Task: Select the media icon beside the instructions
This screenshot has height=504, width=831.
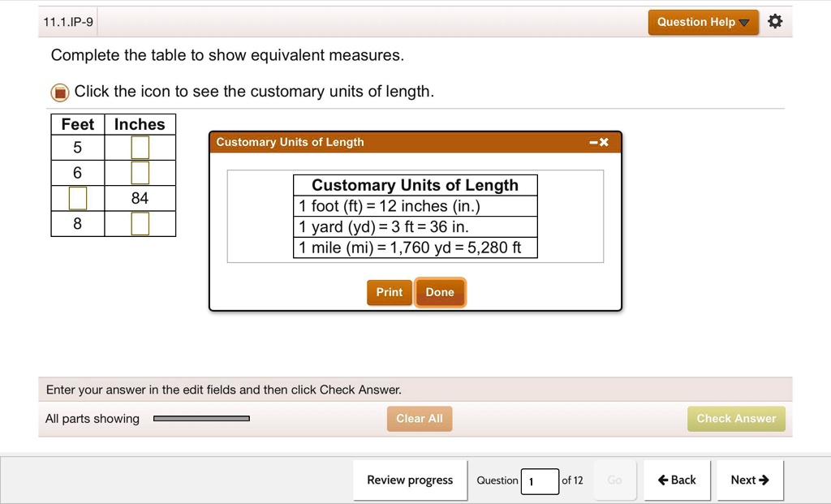Action: pos(59,93)
